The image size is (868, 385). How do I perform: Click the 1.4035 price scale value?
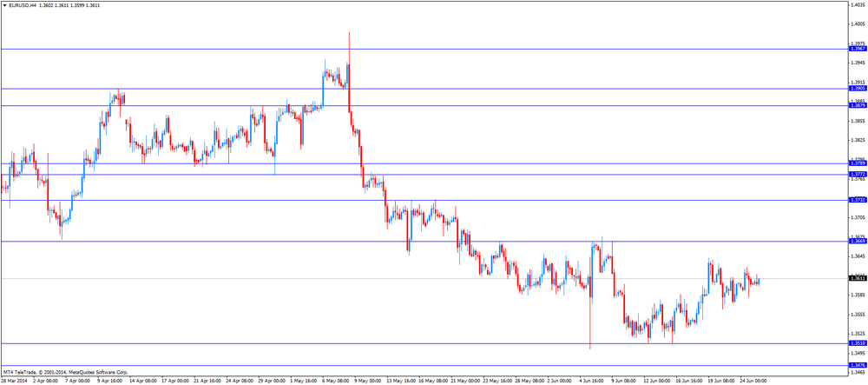[x=858, y=4]
